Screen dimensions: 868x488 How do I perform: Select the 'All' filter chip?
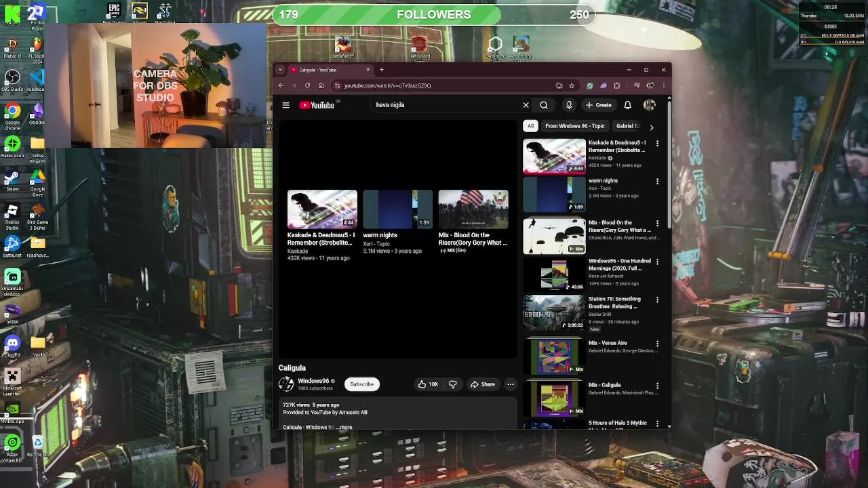(x=530, y=126)
